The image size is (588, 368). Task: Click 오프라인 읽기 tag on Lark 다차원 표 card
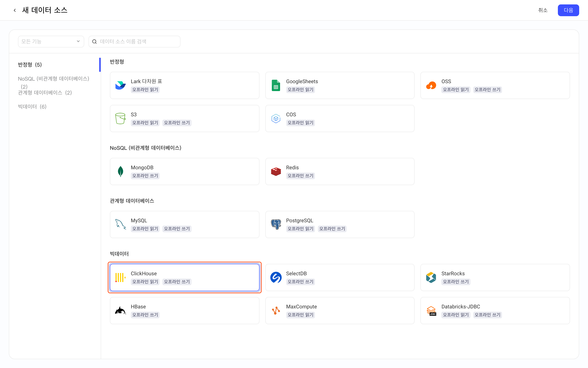(x=145, y=90)
